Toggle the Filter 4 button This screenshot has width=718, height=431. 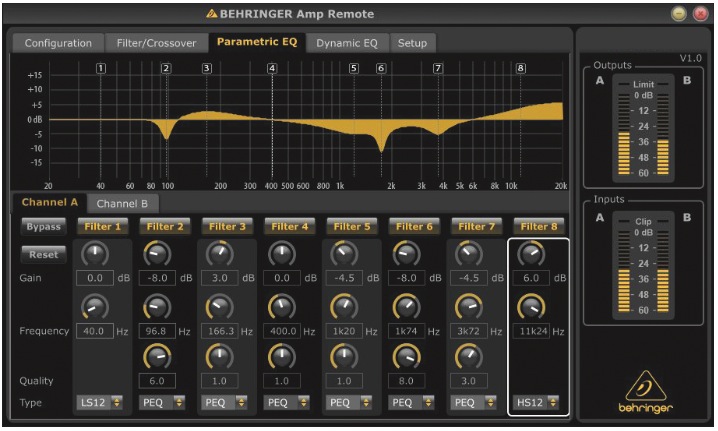pos(290,227)
